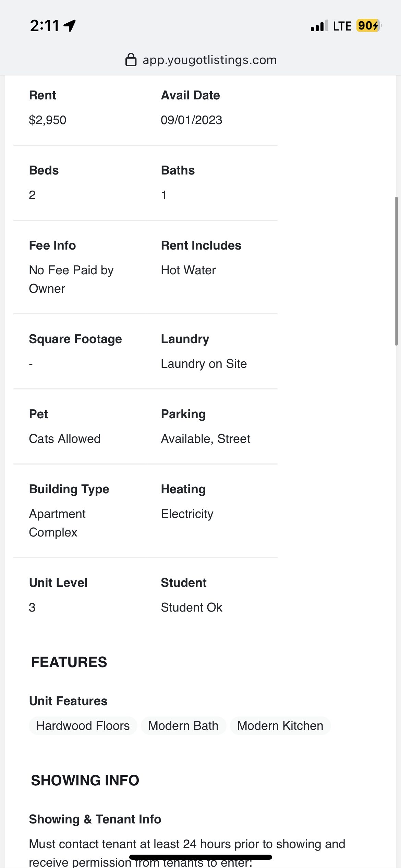This screenshot has width=401, height=868.
Task: Select the Modern Kitchen feature tag
Action: (x=280, y=726)
